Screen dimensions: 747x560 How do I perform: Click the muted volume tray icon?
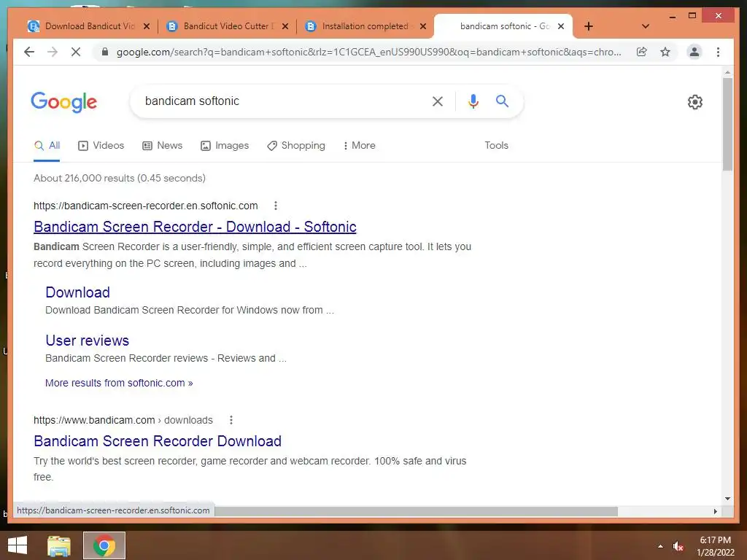pos(678,546)
